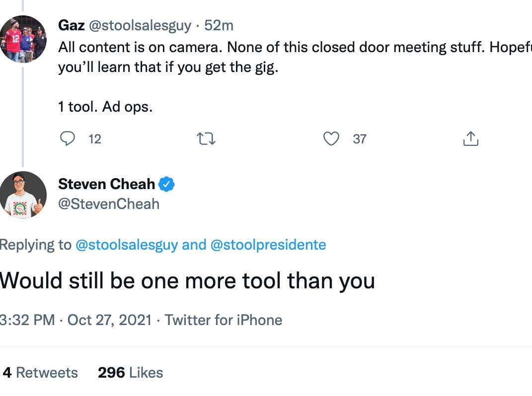Click the 12 replies count on Gaz's tweet
Image resolution: width=532 pixels, height=396 pixels.
coord(94,139)
